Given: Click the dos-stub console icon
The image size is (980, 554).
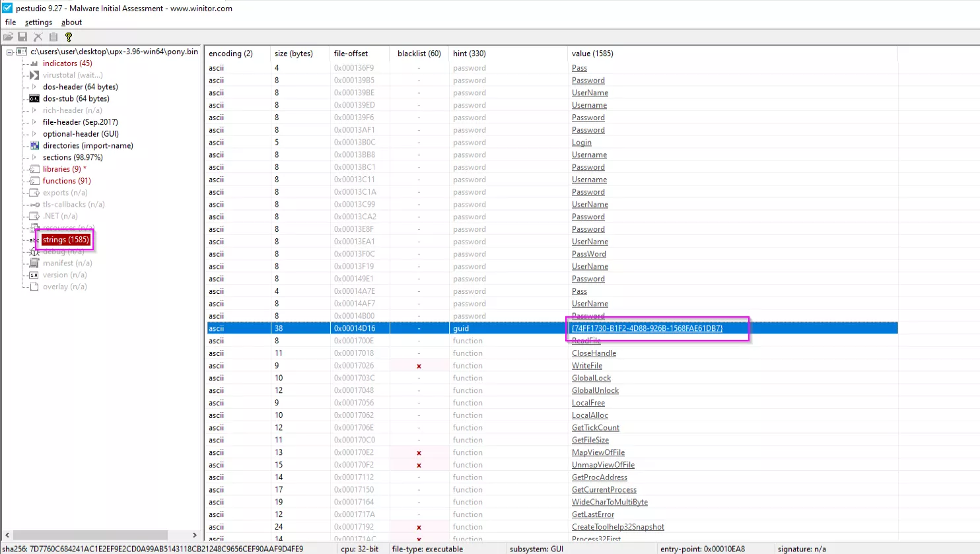Looking at the screenshot, I should (34, 98).
